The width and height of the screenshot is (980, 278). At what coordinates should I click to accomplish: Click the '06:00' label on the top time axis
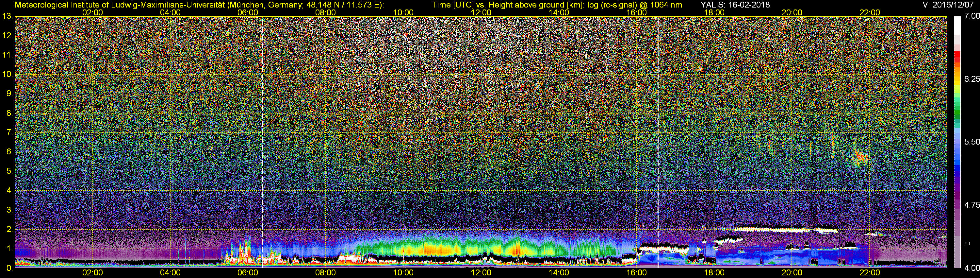(248, 12)
